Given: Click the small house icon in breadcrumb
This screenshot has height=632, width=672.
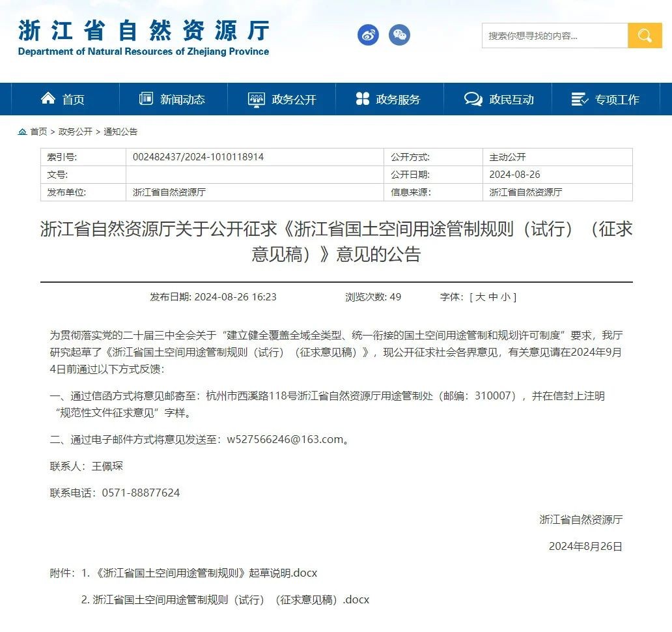Looking at the screenshot, I should coord(22,132).
